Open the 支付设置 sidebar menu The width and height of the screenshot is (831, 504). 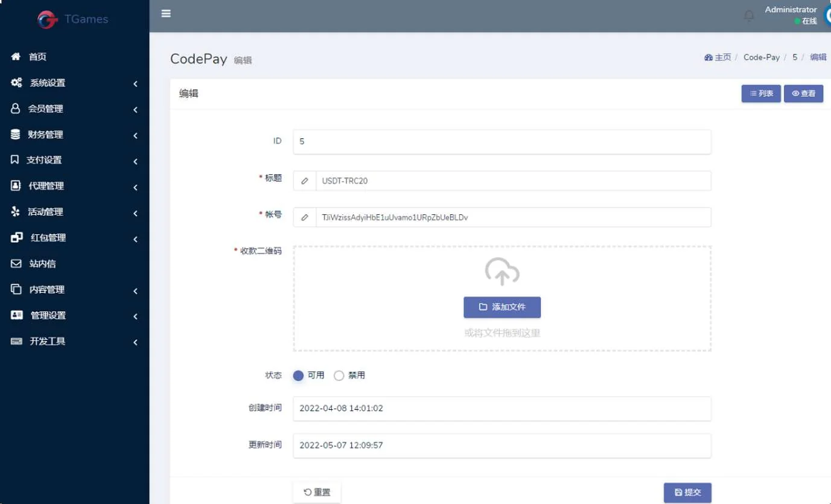click(44, 160)
